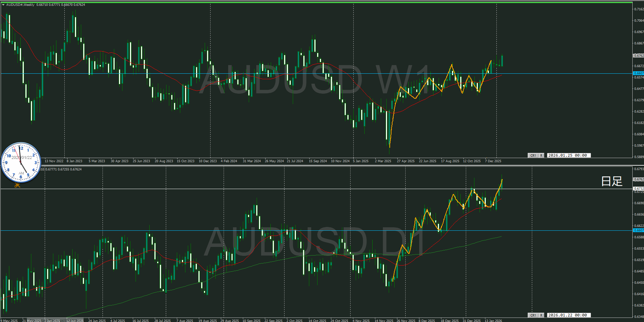Click the AUDUSD W1 watermark text

tap(315, 80)
